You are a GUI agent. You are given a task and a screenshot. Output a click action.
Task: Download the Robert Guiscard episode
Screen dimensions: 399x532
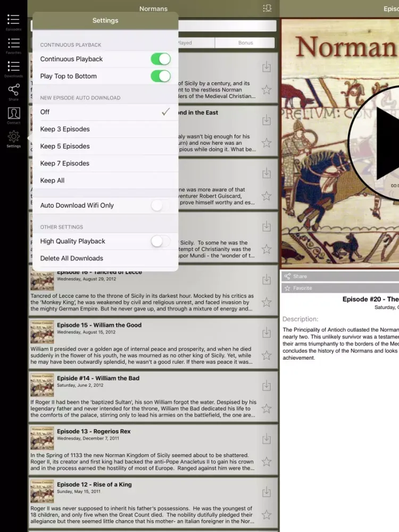(x=267, y=173)
